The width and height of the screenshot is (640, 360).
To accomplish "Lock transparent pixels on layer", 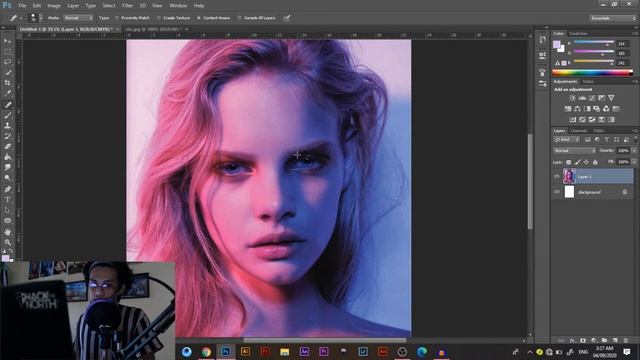I will click(x=568, y=162).
